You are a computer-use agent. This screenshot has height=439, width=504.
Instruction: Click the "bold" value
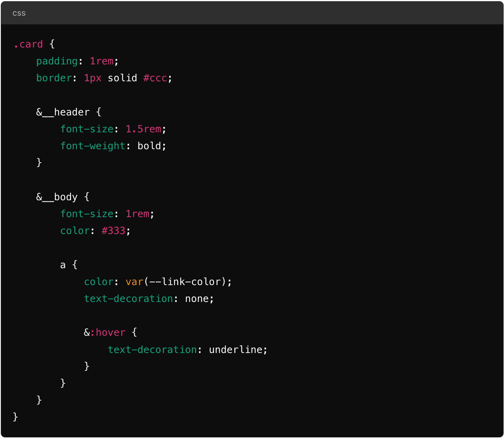point(149,146)
